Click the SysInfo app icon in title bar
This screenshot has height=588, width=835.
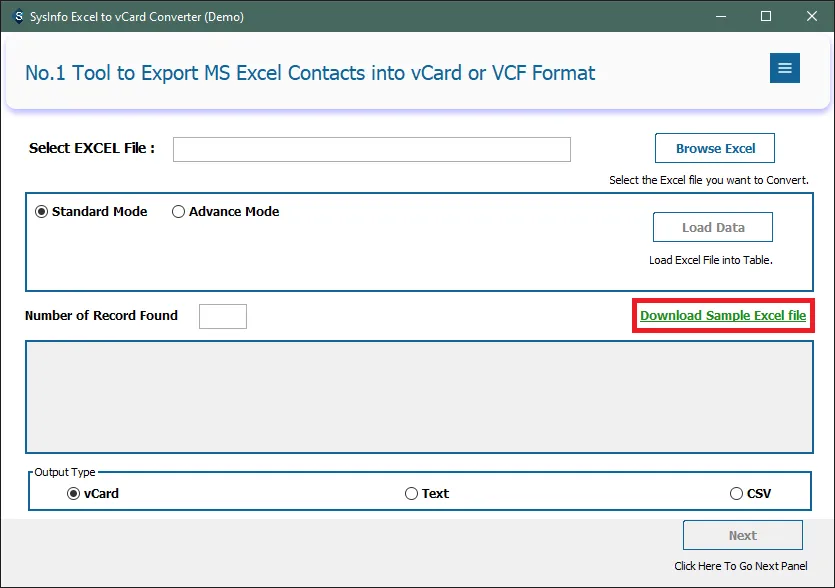tap(15, 16)
